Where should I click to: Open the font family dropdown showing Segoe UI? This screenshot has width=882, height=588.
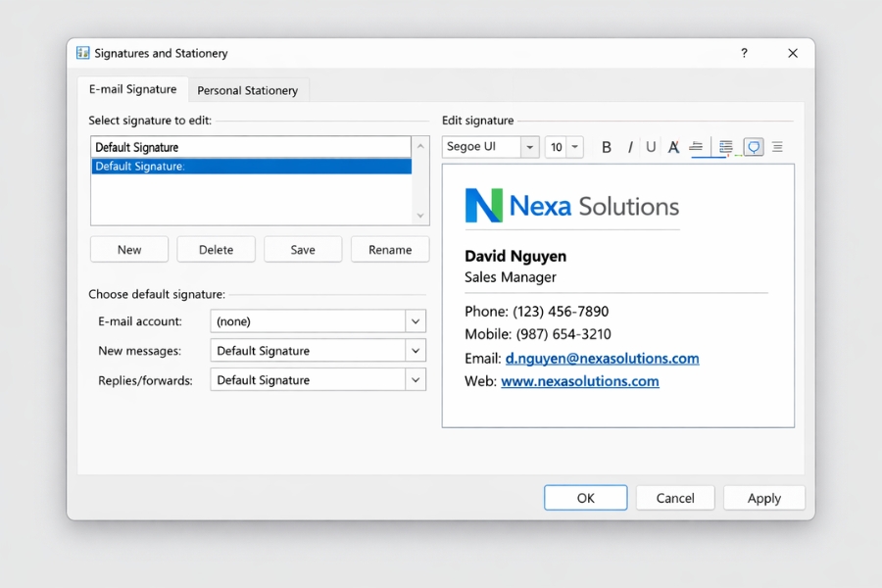click(x=530, y=147)
